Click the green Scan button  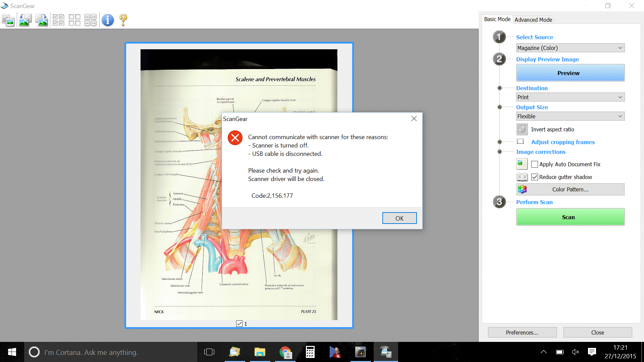tap(570, 217)
